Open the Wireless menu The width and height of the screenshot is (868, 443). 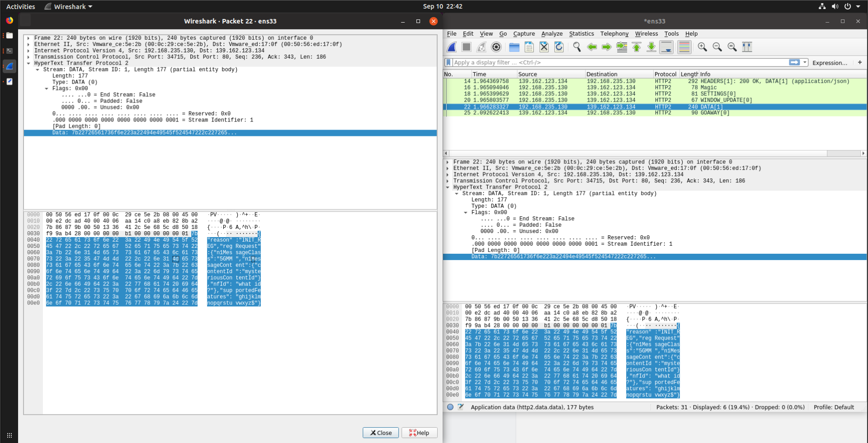coord(646,33)
